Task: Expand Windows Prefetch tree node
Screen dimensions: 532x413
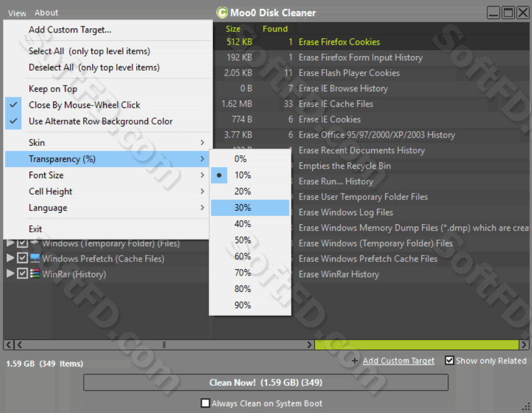Action: pyautogui.click(x=10, y=258)
